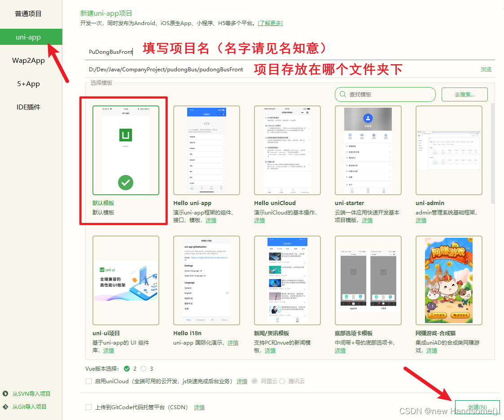Open 详情 link for uni-ui项目
The image size is (504, 420).
[x=109, y=350]
